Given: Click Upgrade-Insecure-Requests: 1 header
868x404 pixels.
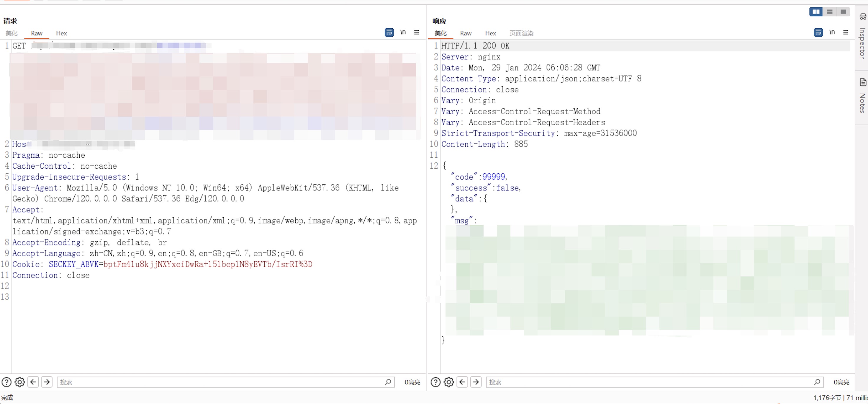Looking at the screenshot, I should 76,177.
